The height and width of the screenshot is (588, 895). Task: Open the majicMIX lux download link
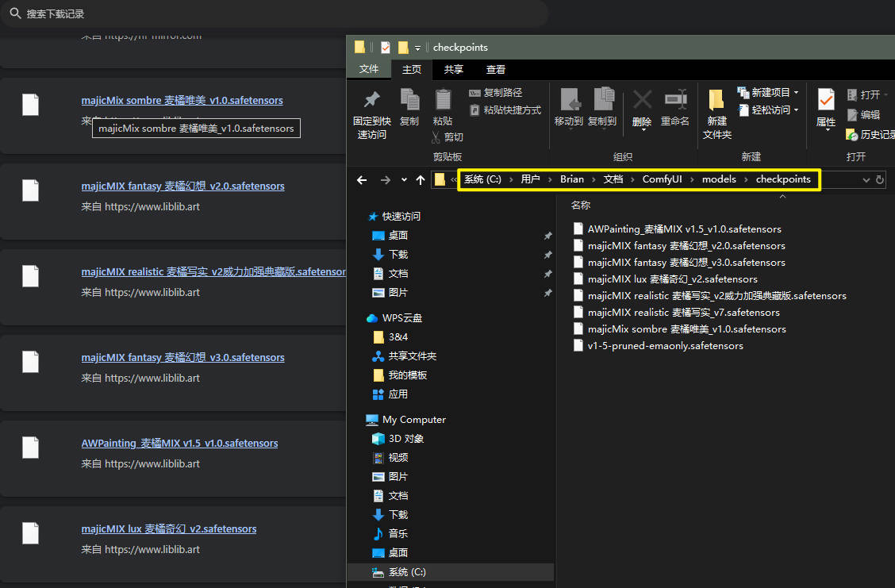[168, 528]
